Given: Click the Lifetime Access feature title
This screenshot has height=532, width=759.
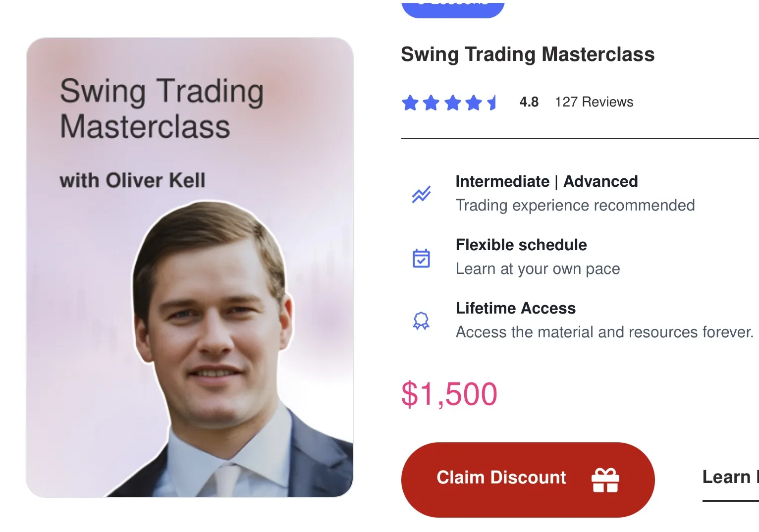Looking at the screenshot, I should point(515,308).
